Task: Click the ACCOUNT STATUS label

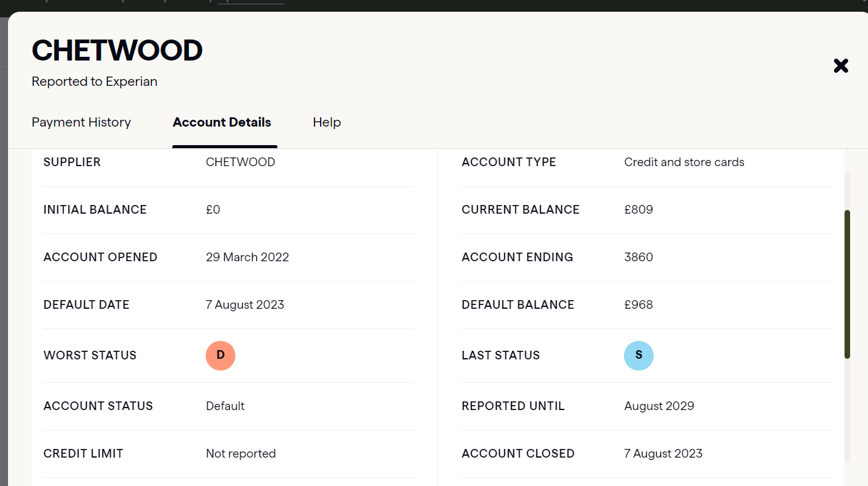Action: [98, 406]
